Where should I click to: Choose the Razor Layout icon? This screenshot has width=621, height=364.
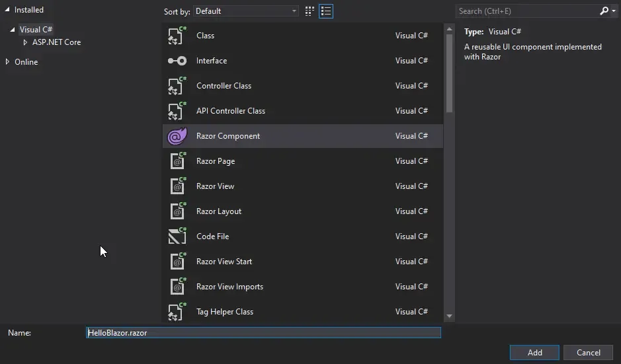[178, 211]
